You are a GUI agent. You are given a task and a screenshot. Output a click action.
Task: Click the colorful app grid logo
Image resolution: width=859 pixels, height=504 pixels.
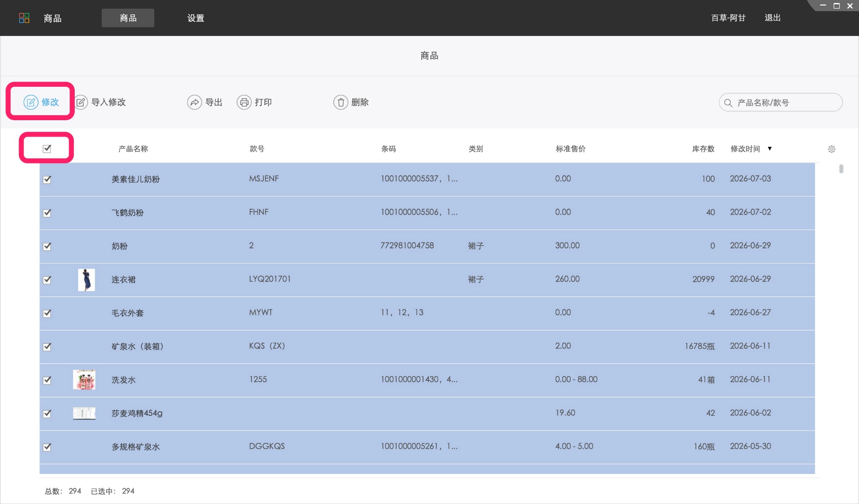pos(24,18)
